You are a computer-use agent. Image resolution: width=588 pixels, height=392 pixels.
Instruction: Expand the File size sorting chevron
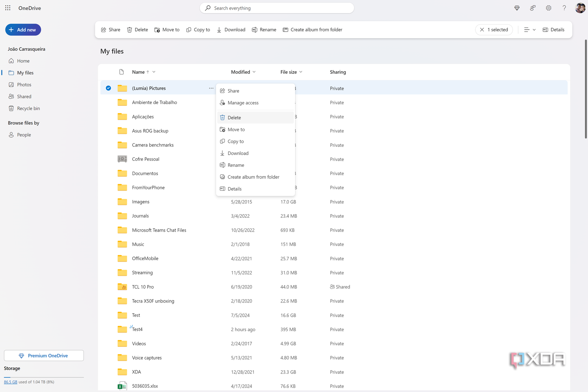pos(301,72)
